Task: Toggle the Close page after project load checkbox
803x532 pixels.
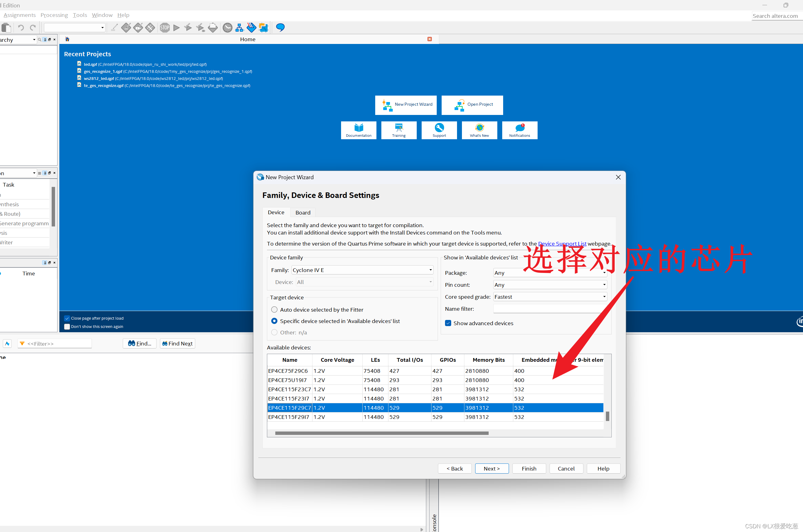Action: point(67,318)
